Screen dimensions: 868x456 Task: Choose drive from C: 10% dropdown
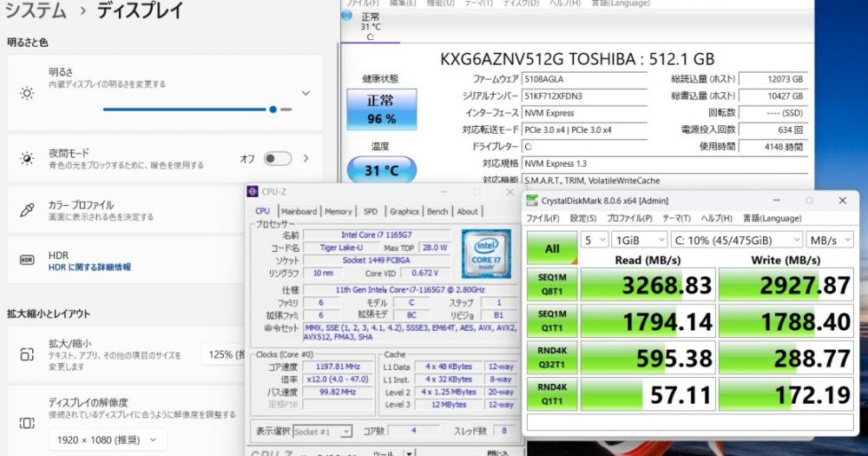tap(736, 239)
